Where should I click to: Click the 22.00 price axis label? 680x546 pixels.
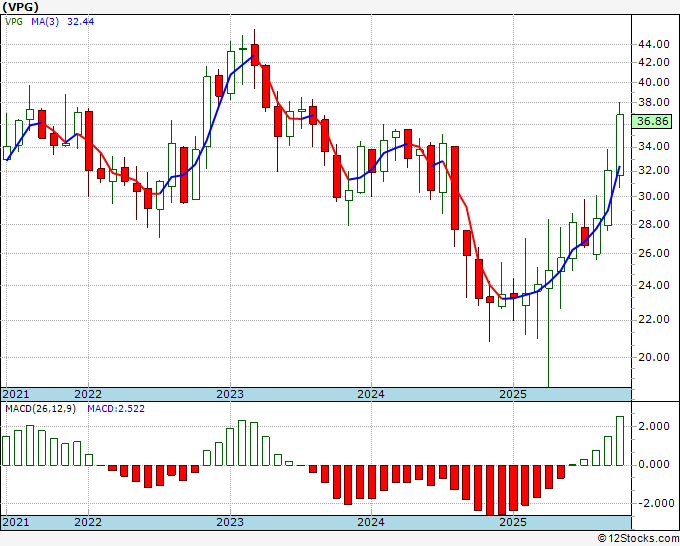(x=654, y=320)
